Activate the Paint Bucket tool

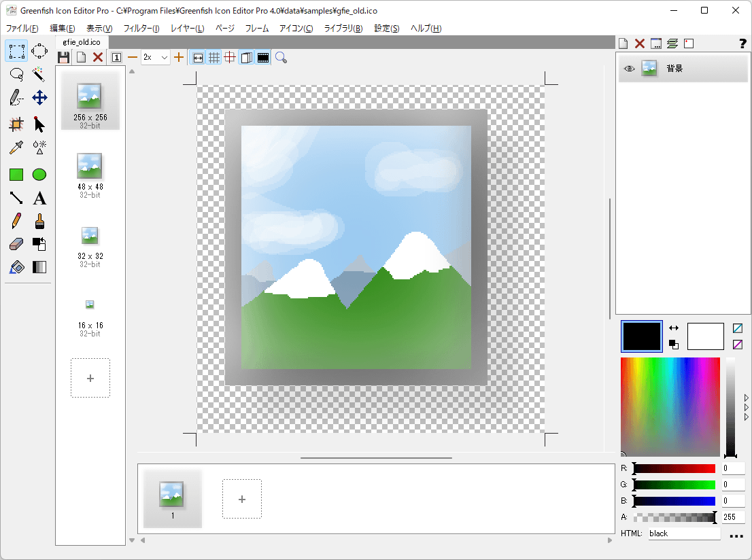pyautogui.click(x=16, y=267)
